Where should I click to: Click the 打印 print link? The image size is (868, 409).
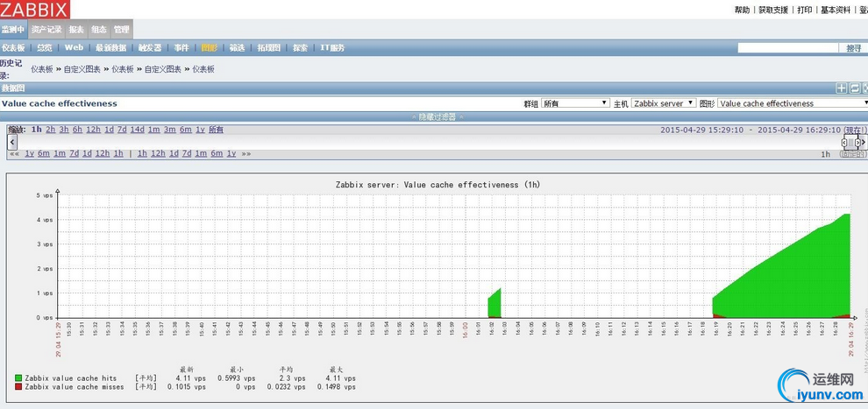tap(804, 10)
